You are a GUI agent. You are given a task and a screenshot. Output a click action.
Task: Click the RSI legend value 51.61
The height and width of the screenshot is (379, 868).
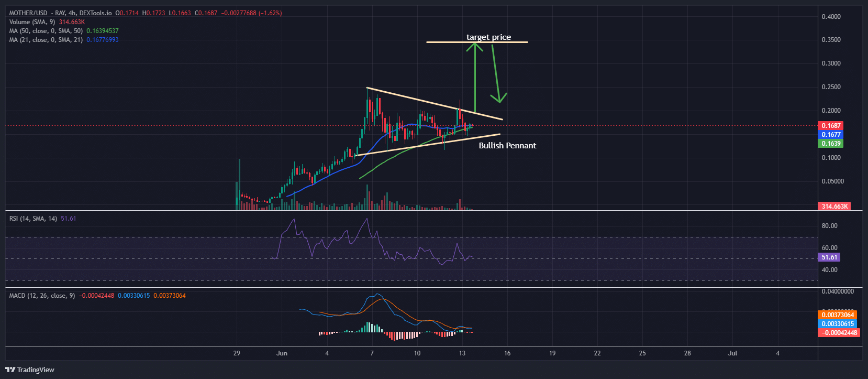pyautogui.click(x=69, y=219)
